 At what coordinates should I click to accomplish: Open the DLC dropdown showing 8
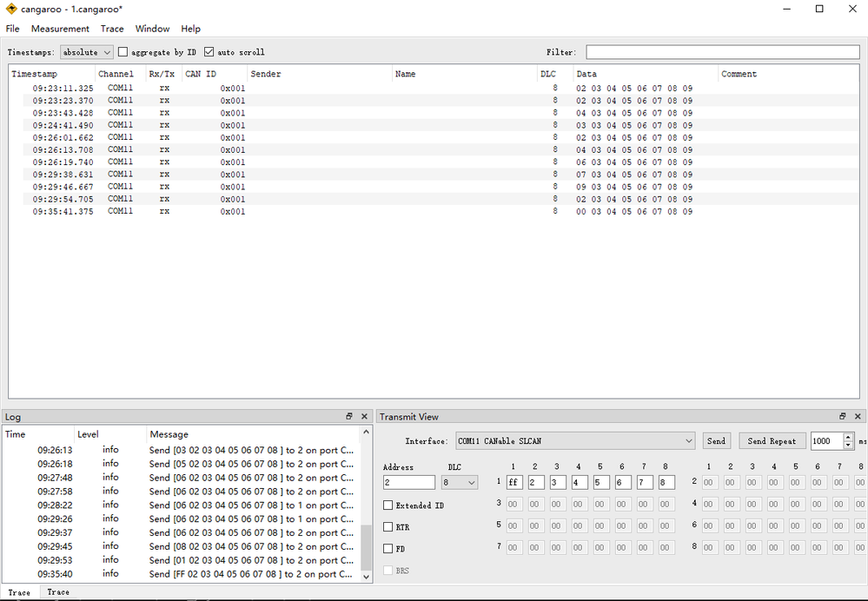pos(460,483)
